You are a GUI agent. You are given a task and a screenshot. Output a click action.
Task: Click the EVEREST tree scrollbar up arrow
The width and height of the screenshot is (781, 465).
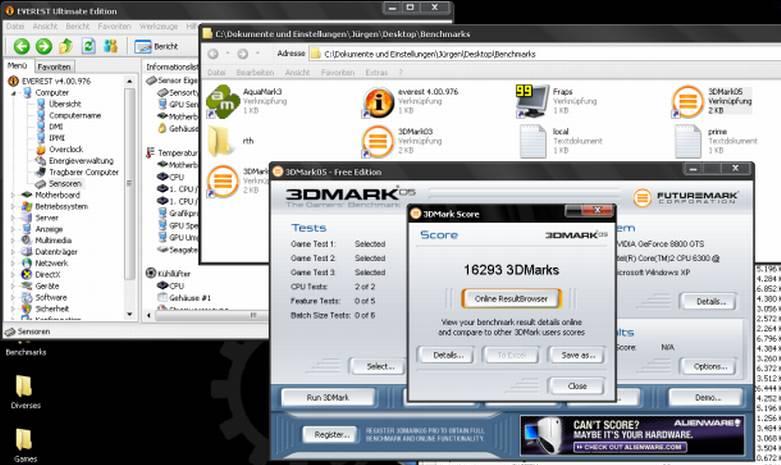point(130,81)
